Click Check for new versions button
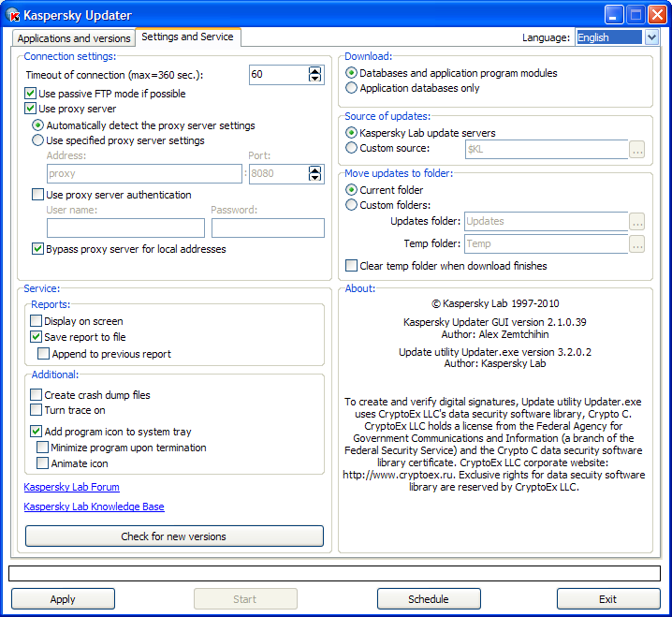This screenshot has height=617, width=672. [174, 536]
